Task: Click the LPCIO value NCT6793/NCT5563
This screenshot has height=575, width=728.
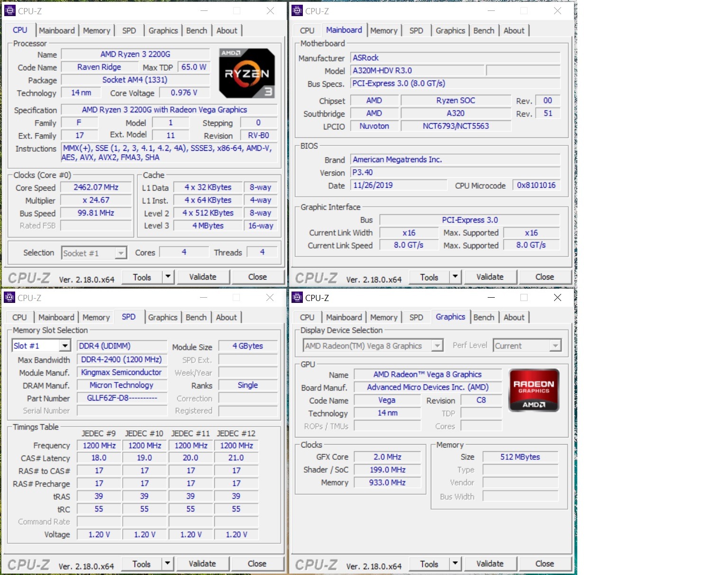Action: click(x=456, y=126)
